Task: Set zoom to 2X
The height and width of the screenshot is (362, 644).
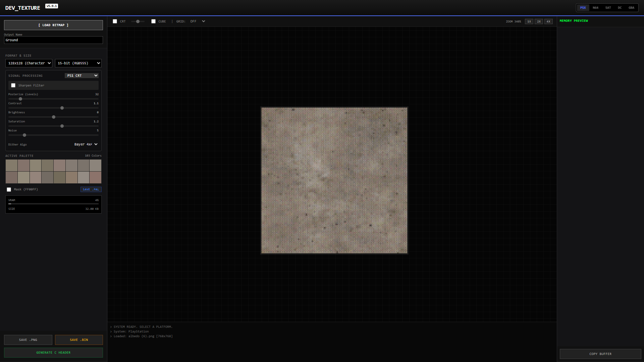Action: tap(539, 21)
